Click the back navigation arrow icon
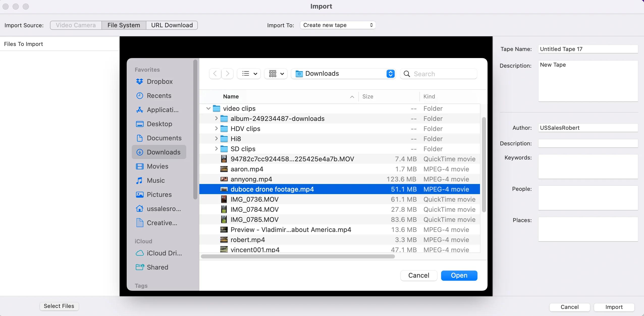Image resolution: width=644 pixels, height=316 pixels. tap(214, 73)
